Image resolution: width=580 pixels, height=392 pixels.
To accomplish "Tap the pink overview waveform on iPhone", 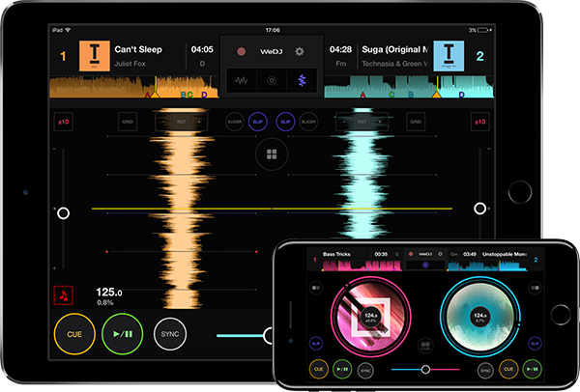I will 362,266.
